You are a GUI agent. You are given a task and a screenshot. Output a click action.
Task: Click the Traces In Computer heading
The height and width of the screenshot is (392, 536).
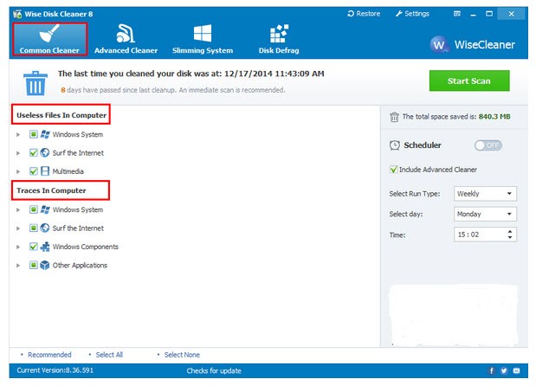pyautogui.click(x=51, y=190)
